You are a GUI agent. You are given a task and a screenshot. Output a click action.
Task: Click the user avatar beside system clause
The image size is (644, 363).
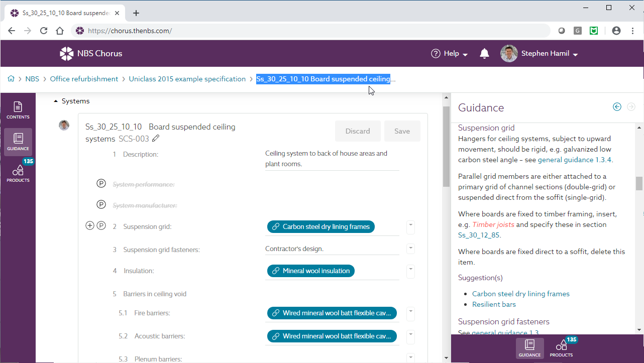point(64,126)
